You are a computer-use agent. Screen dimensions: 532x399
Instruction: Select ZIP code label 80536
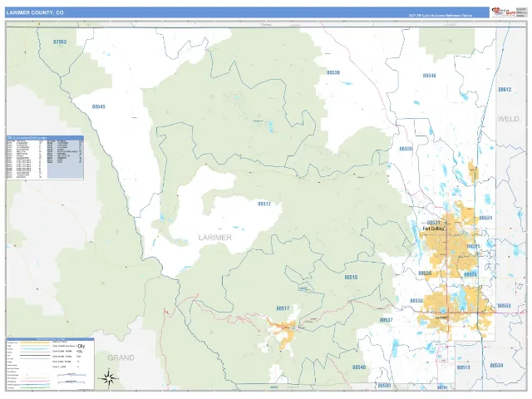tap(333, 72)
